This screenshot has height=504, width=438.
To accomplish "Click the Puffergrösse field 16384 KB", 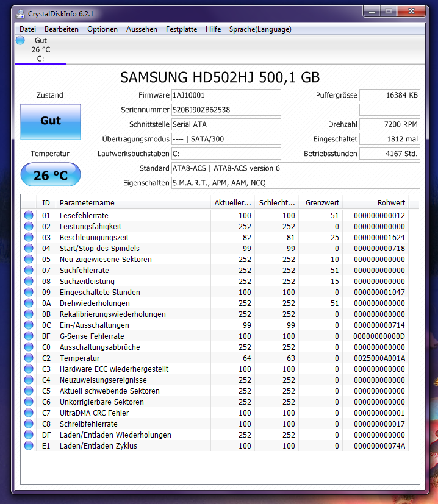I will pos(389,95).
